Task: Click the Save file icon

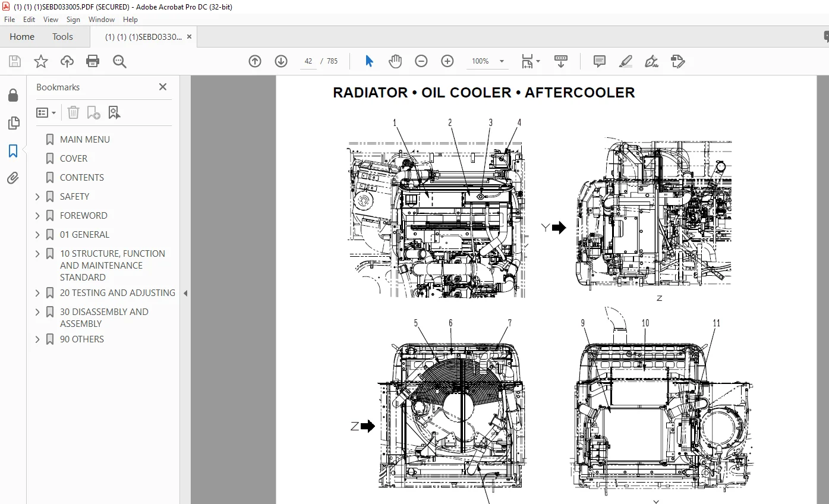Action: [15, 61]
